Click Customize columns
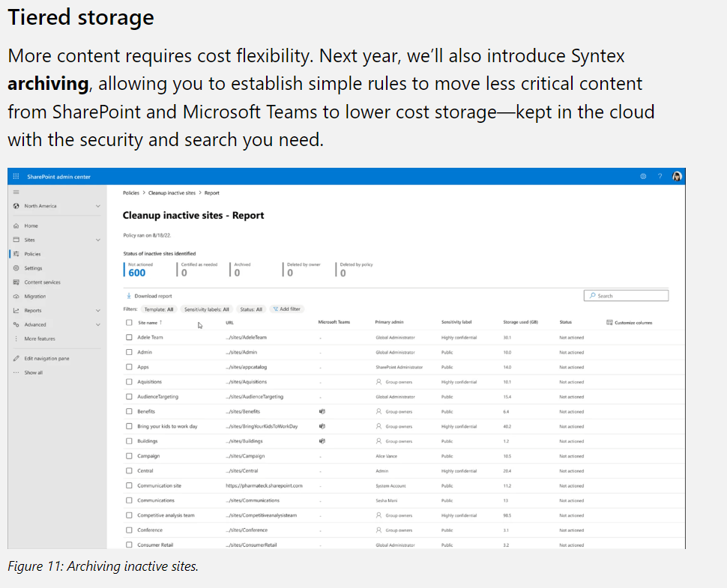This screenshot has height=588, width=727. coord(629,323)
